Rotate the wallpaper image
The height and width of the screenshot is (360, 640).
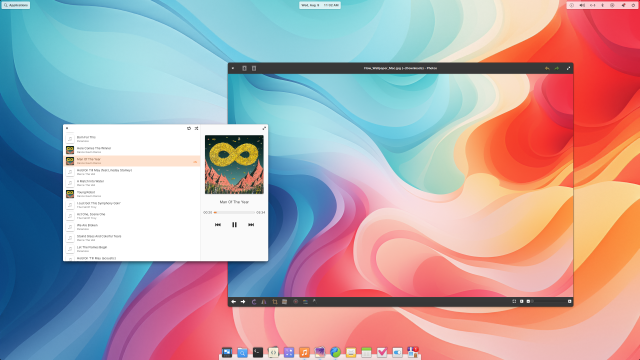(254, 302)
